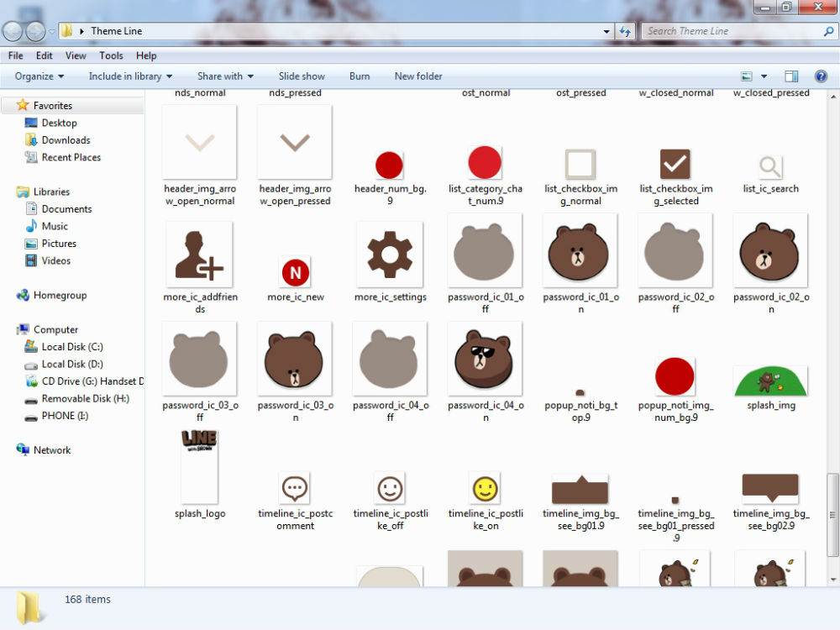Open the File menu
Viewport: 840px width, 630px height.
tap(15, 55)
